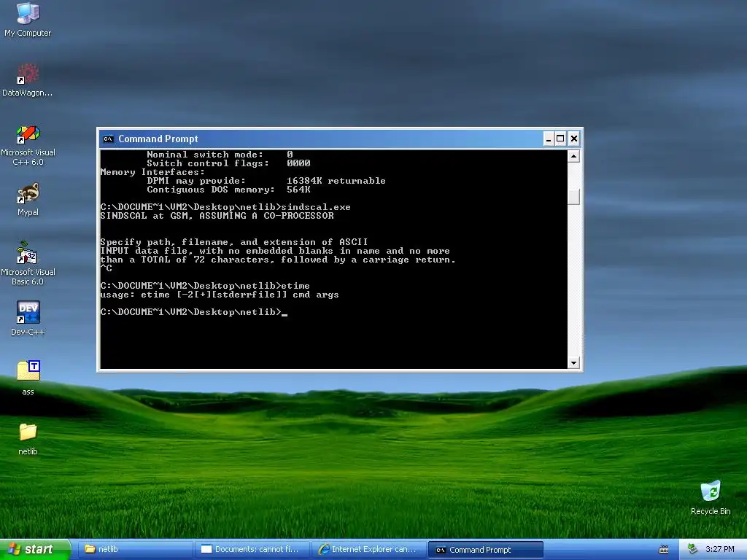Click the Command Prompt scrollbar thumb
Image resolution: width=747 pixels, height=560 pixels.
(573, 197)
